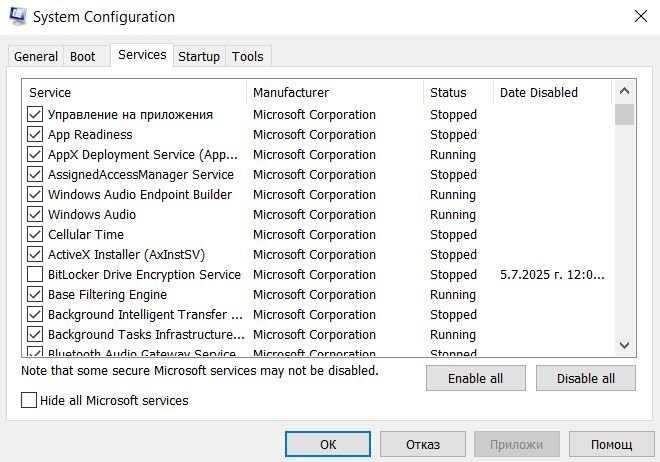Image resolution: width=660 pixels, height=462 pixels.
Task: Select the BitLocker Drive Encryption Service name
Action: point(144,275)
